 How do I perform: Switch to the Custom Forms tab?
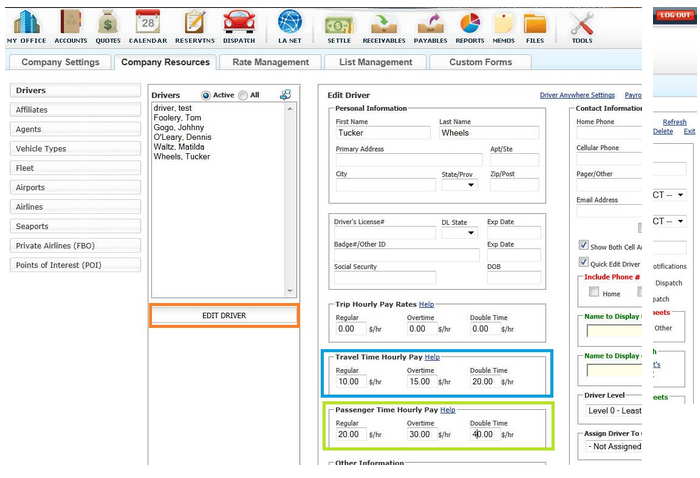click(x=480, y=62)
